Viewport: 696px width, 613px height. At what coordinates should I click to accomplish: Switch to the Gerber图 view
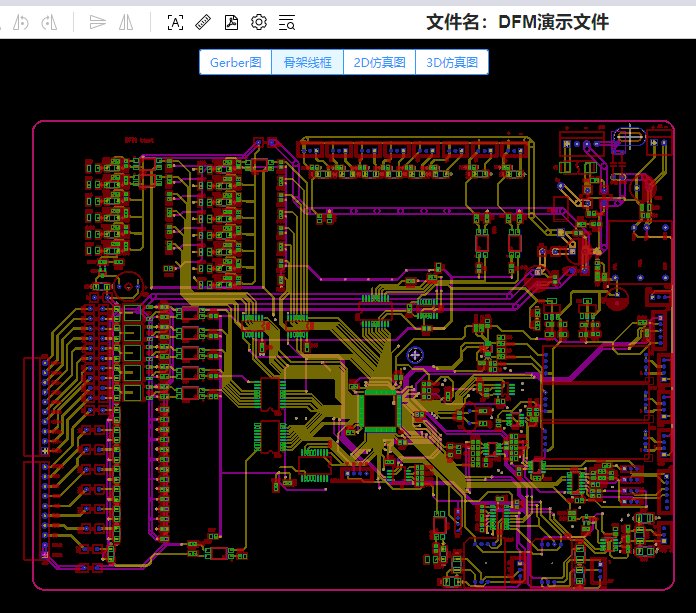(235, 62)
